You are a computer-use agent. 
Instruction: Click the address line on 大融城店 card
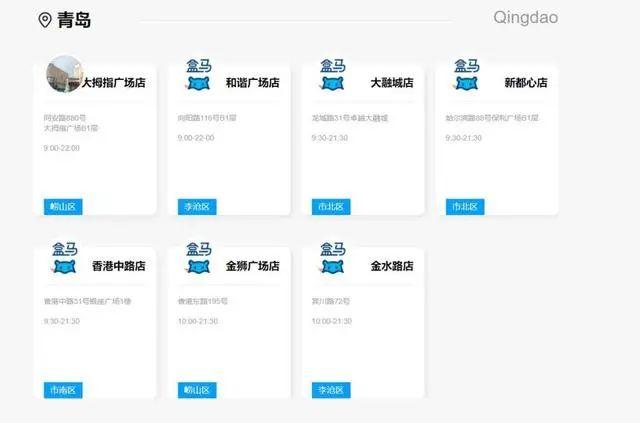coord(350,118)
